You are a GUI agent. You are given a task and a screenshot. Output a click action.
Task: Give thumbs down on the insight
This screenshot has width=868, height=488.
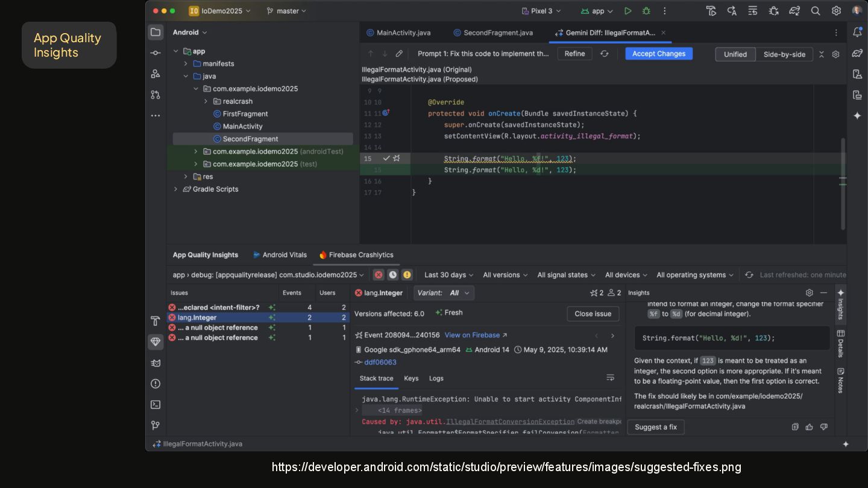point(824,427)
